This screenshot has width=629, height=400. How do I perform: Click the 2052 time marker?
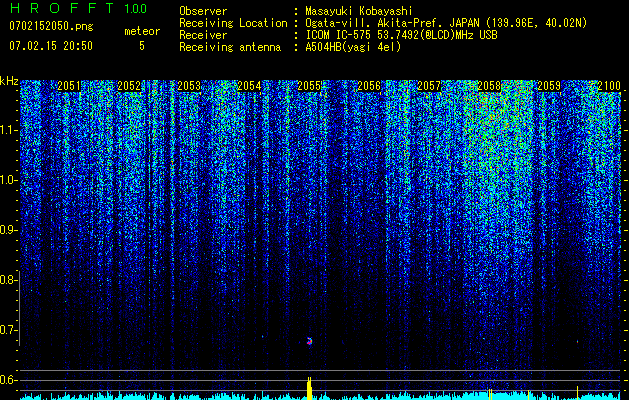point(129,86)
